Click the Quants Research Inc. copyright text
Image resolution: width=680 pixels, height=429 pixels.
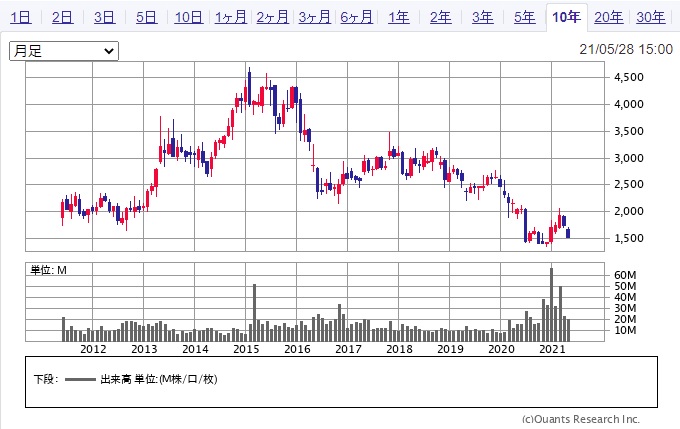[581, 419]
